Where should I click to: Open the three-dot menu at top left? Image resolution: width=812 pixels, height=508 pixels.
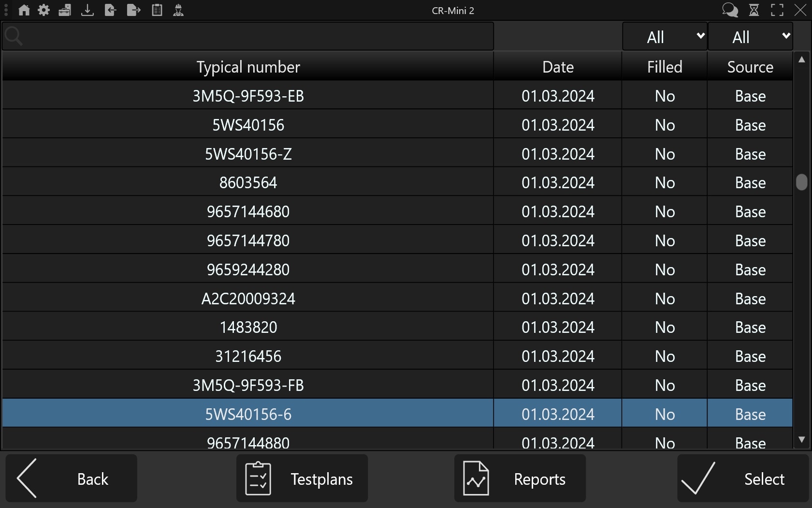coord(6,10)
